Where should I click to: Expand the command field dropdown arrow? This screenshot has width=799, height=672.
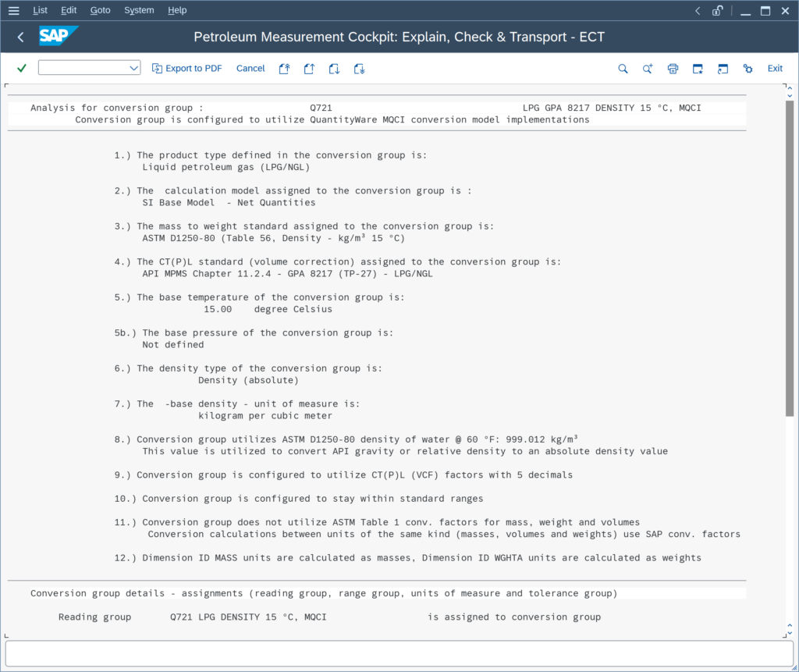click(134, 68)
